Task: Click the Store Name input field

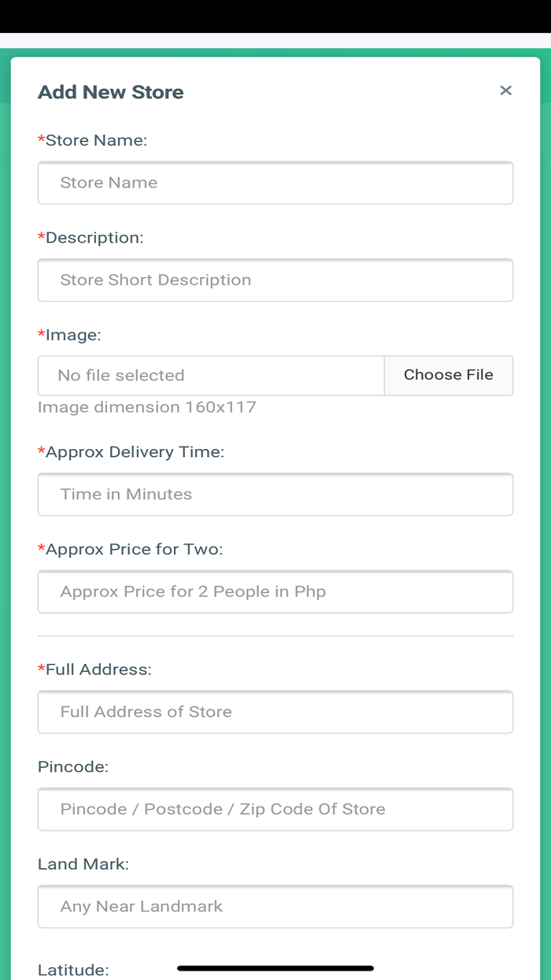Action: (275, 183)
